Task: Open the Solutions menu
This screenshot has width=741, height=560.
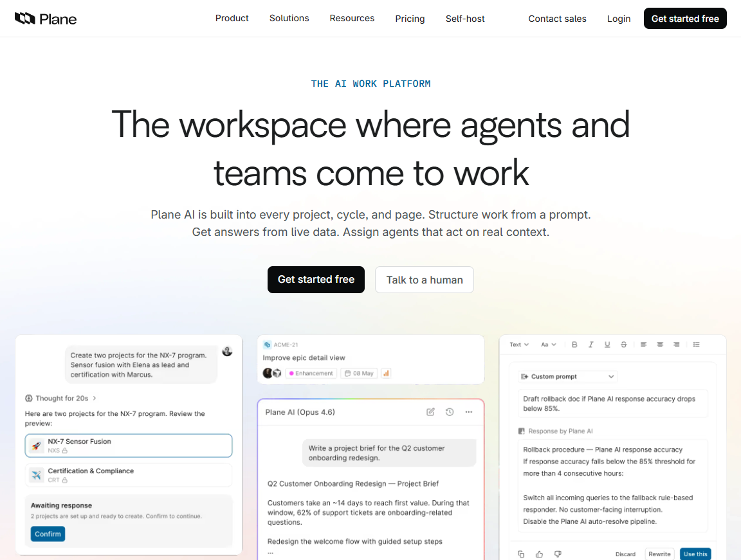Action: coord(289,19)
